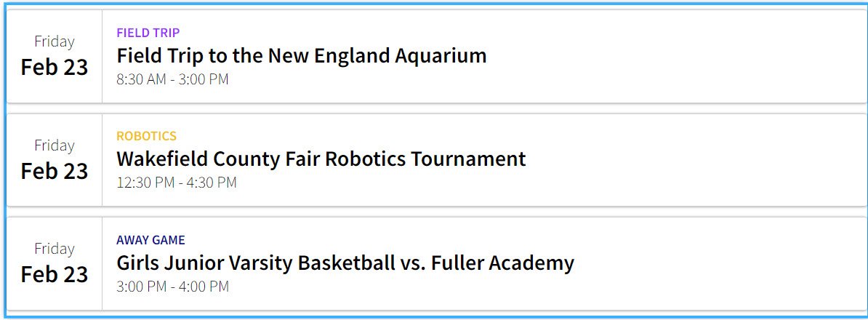868x320 pixels.
Task: Click the purple FIELD TRIP category label
Action: (x=148, y=33)
